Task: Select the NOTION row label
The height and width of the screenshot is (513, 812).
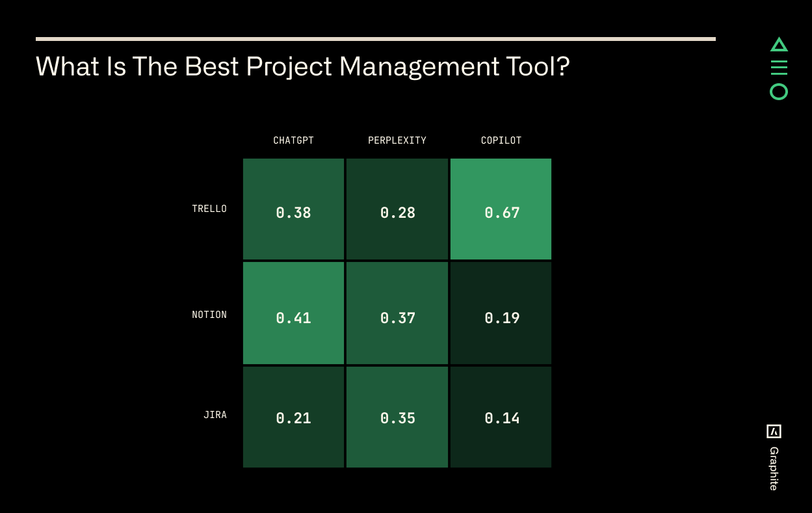Action: (209, 315)
